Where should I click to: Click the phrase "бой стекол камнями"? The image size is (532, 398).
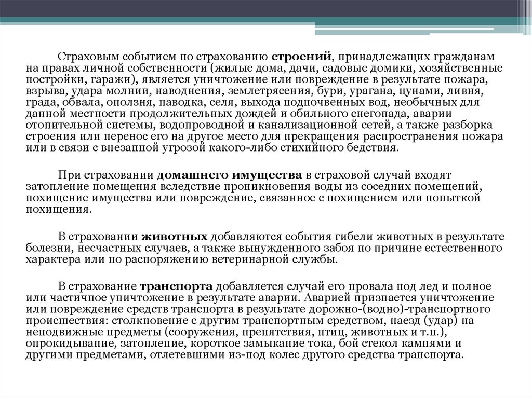click(395, 344)
